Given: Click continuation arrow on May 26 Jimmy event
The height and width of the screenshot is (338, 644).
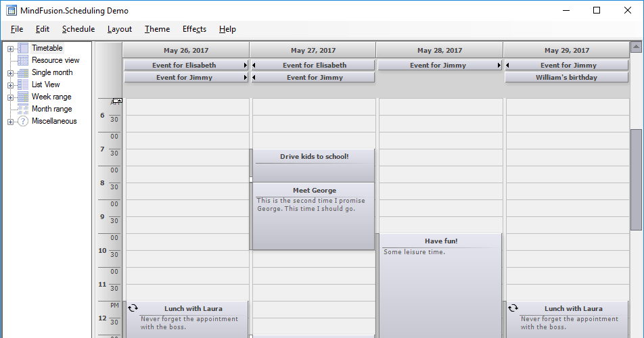Looking at the screenshot, I should click(245, 78).
